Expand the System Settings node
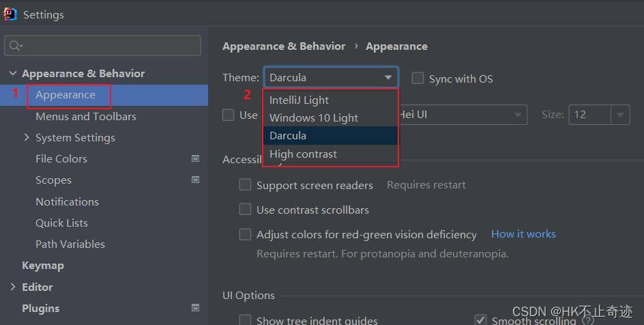The width and height of the screenshot is (644, 325). tap(27, 137)
